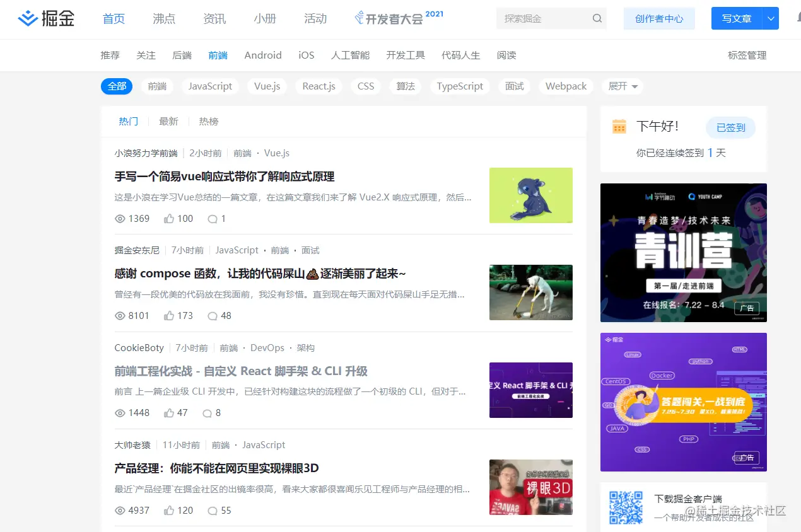Open the 青训营 advertisement banner
The width and height of the screenshot is (801, 532).
684,253
